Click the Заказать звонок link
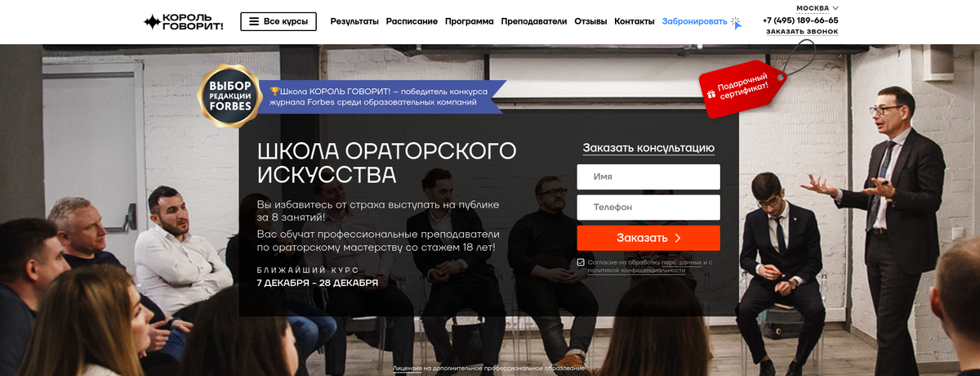 (x=802, y=32)
